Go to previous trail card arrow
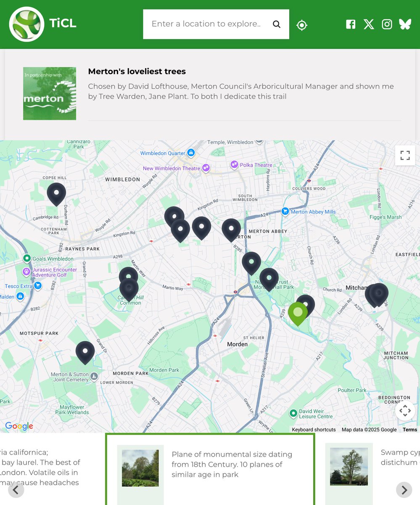The image size is (420, 505). 16,489
